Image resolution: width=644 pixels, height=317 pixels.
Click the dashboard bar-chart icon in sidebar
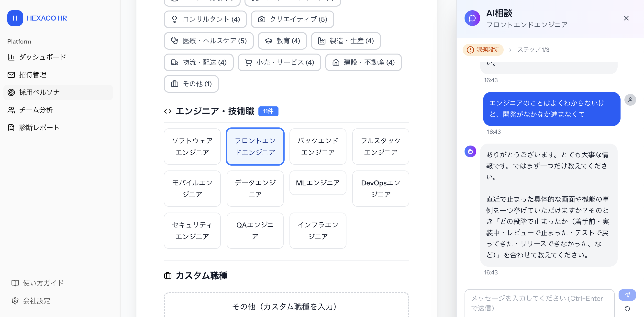pyautogui.click(x=11, y=57)
